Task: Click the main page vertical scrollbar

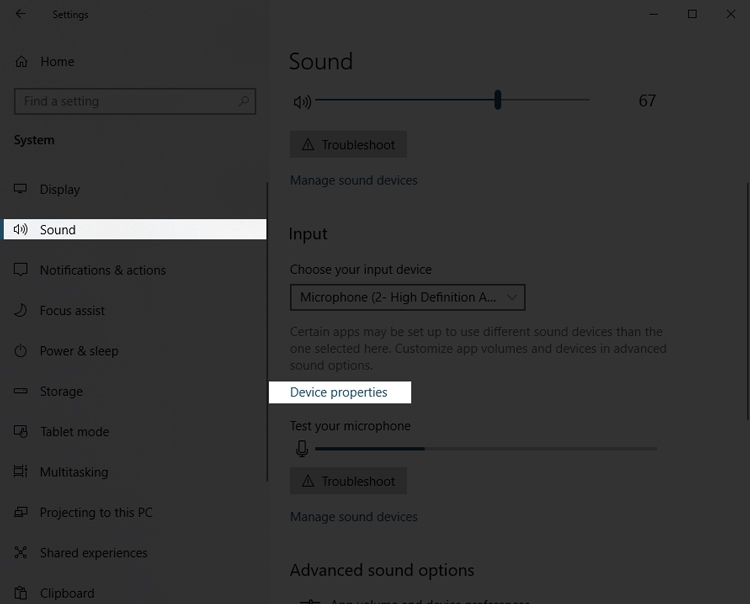Action: [747, 301]
